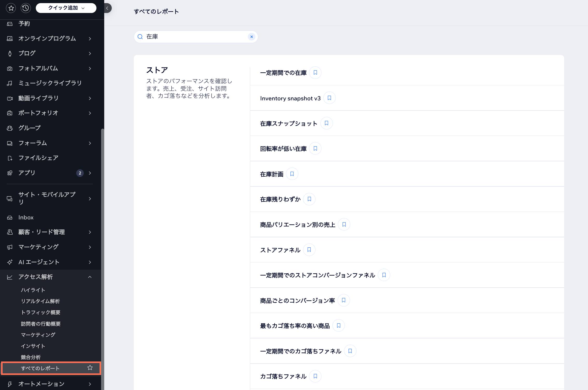The width and height of the screenshot is (588, 390).
Task: Click the AI エージェント sparkle icon
Action: pos(10,262)
